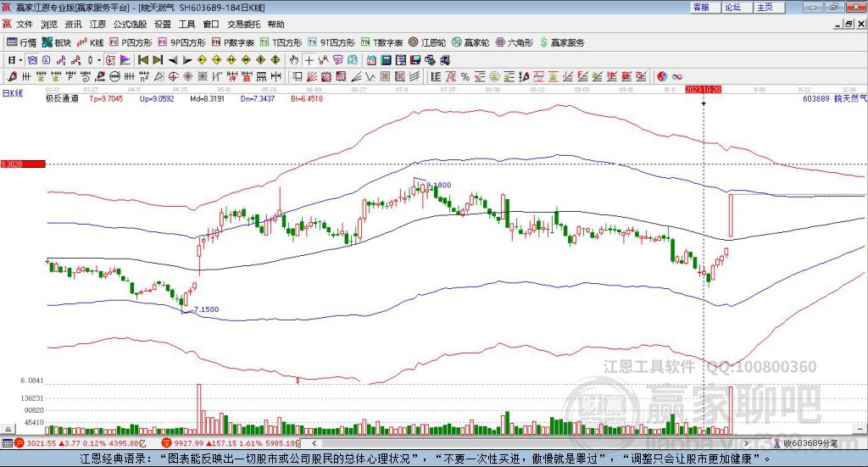Open the T四方形 tool
The image size is (868, 467).
pyautogui.click(x=281, y=42)
